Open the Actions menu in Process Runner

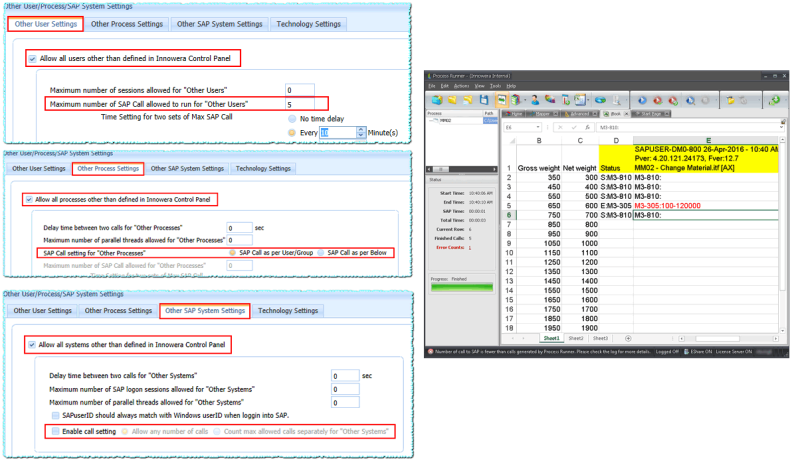461,86
